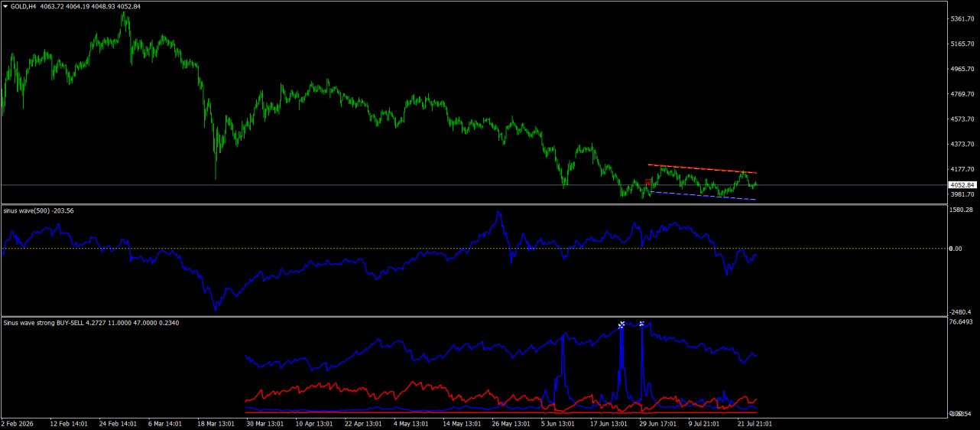
Task: Click the 0.00 indicator zero level label
Action: (956, 249)
